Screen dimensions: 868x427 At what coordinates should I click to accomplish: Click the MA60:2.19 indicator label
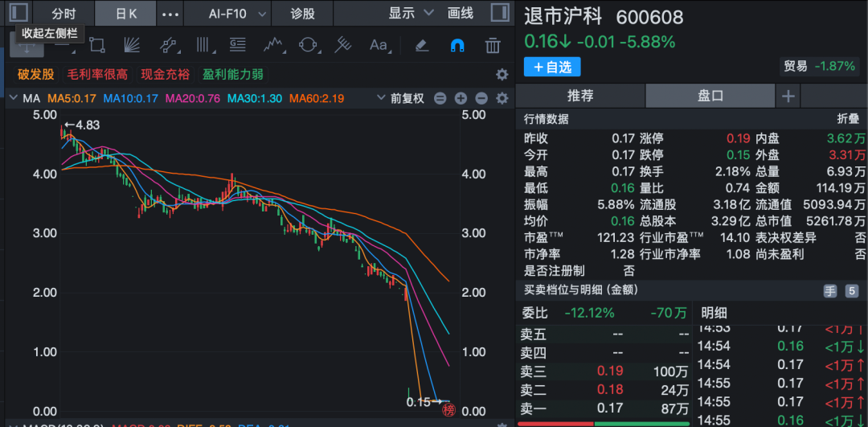317,99
